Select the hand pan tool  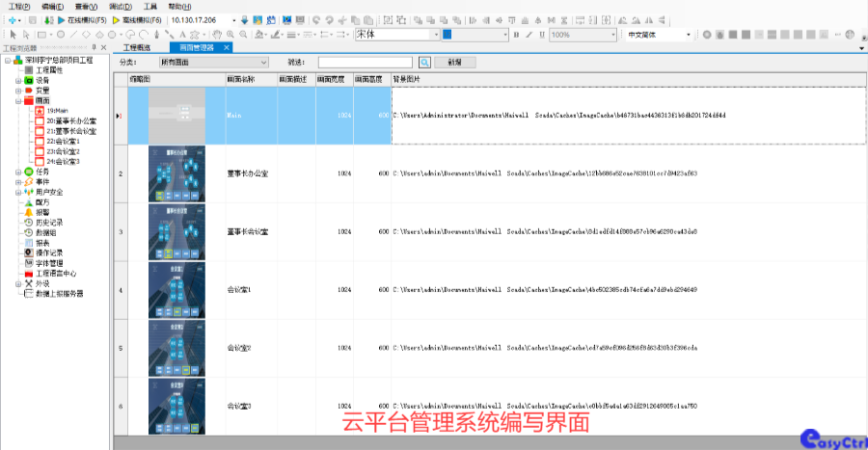tap(218, 35)
